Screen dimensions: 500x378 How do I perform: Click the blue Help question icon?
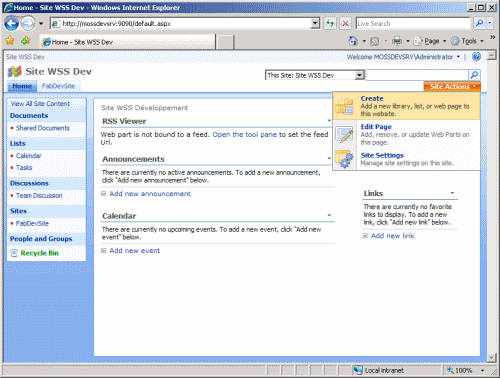tap(477, 57)
